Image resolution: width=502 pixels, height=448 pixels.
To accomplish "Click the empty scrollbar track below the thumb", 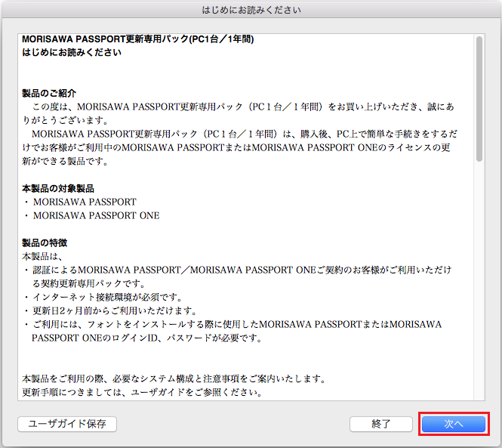I will tap(479, 287).
